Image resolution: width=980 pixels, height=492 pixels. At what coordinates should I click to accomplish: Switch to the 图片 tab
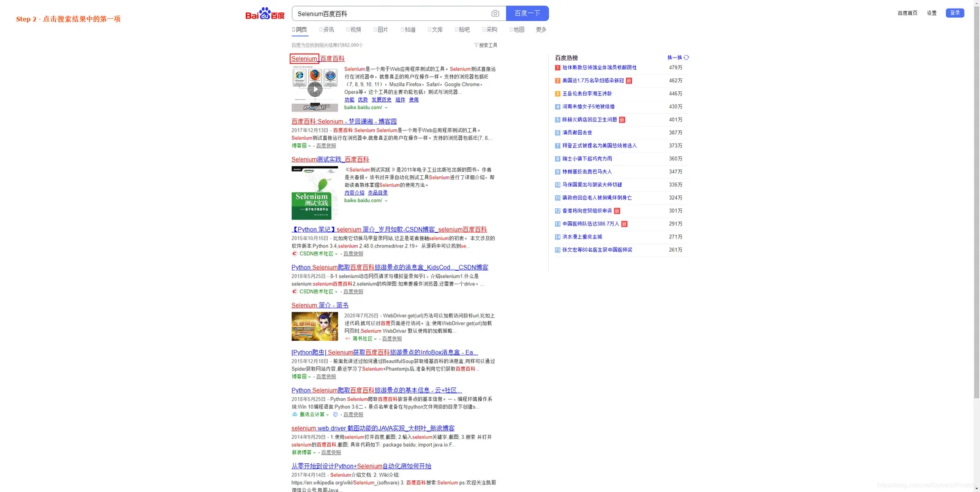(381, 29)
